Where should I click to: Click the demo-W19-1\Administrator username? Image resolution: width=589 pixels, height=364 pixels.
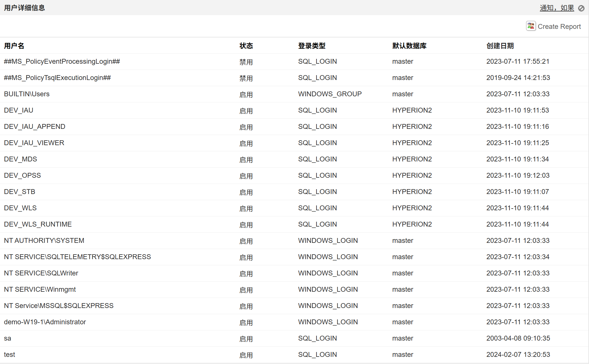45,322
